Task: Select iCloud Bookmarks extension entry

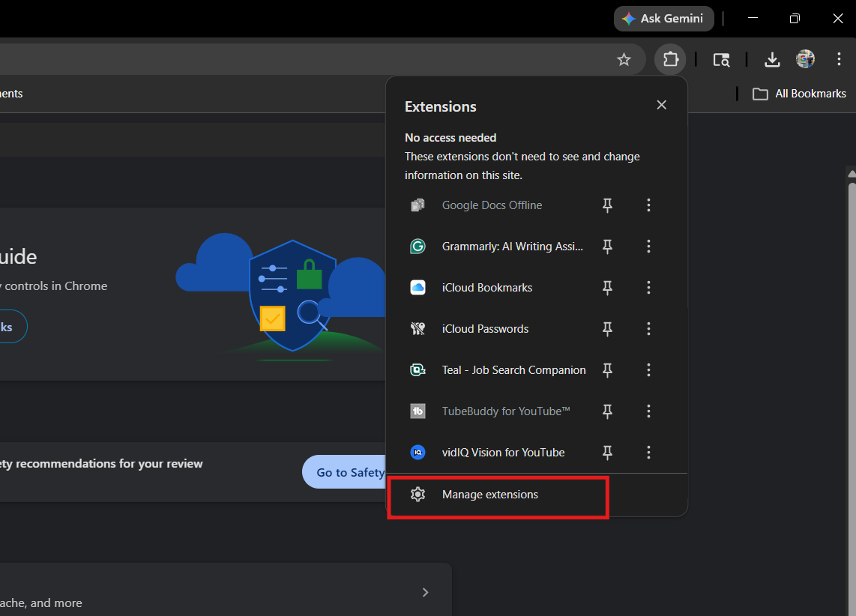Action: tap(487, 288)
